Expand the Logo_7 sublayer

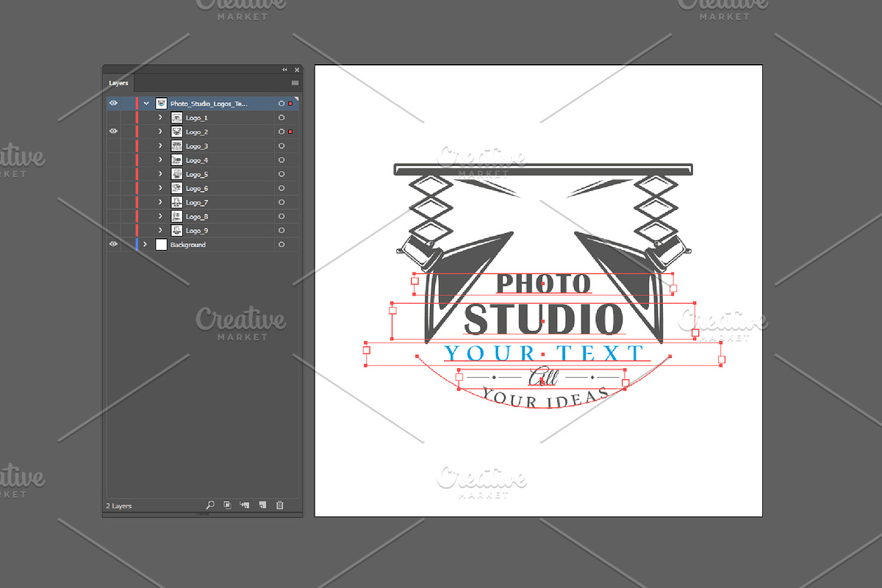pyautogui.click(x=160, y=202)
